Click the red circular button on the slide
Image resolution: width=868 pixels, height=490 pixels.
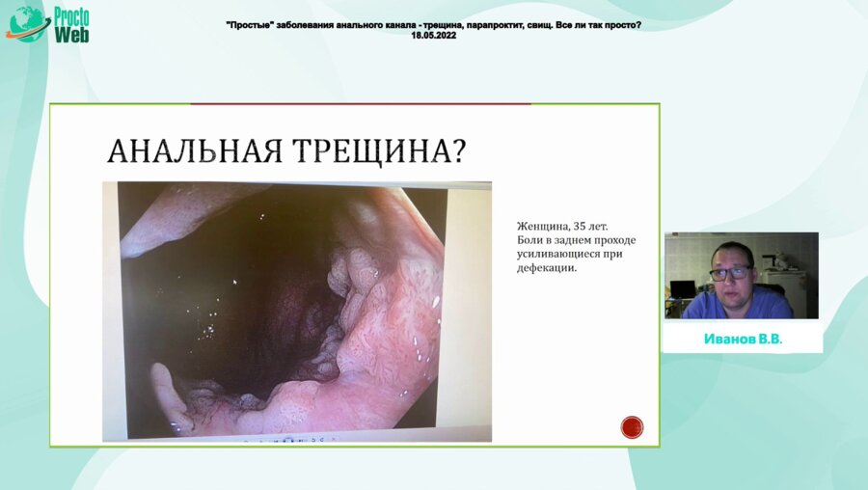coord(632,426)
